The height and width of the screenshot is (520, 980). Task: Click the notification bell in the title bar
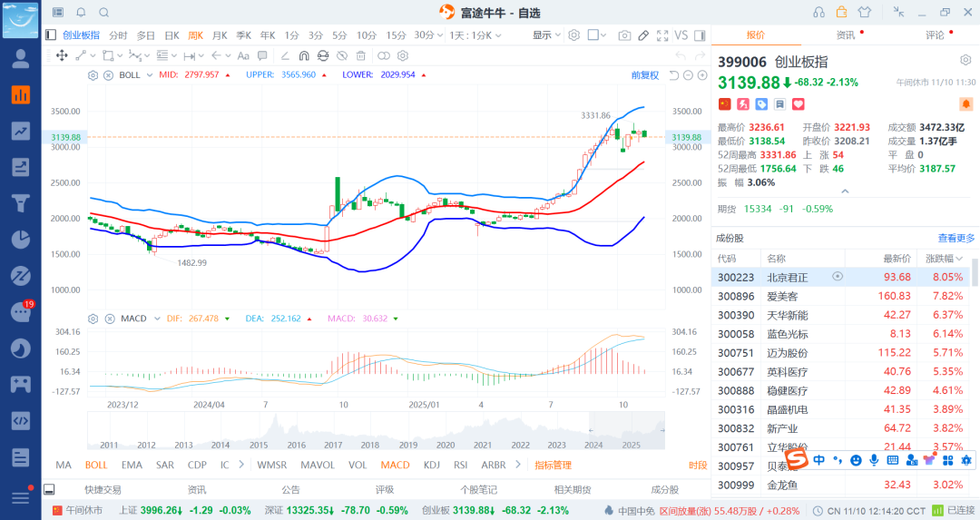[x=81, y=12]
